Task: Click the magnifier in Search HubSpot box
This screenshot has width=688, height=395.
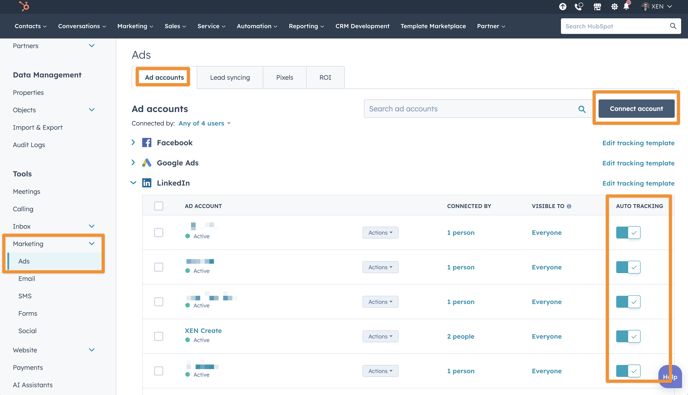Action: 673,26
